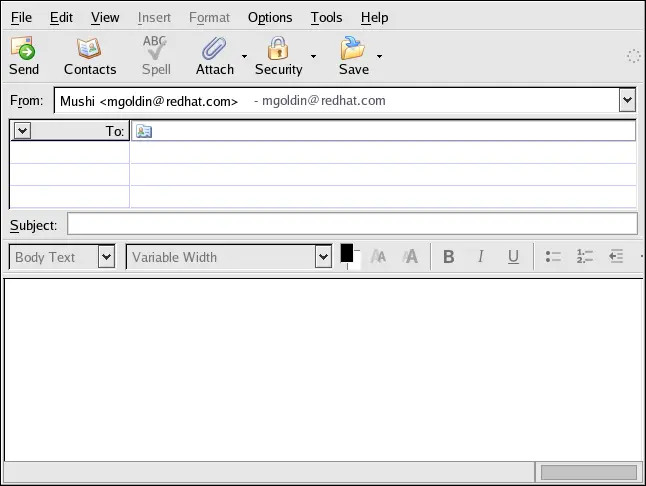Toggle Bold text formatting

click(449, 257)
